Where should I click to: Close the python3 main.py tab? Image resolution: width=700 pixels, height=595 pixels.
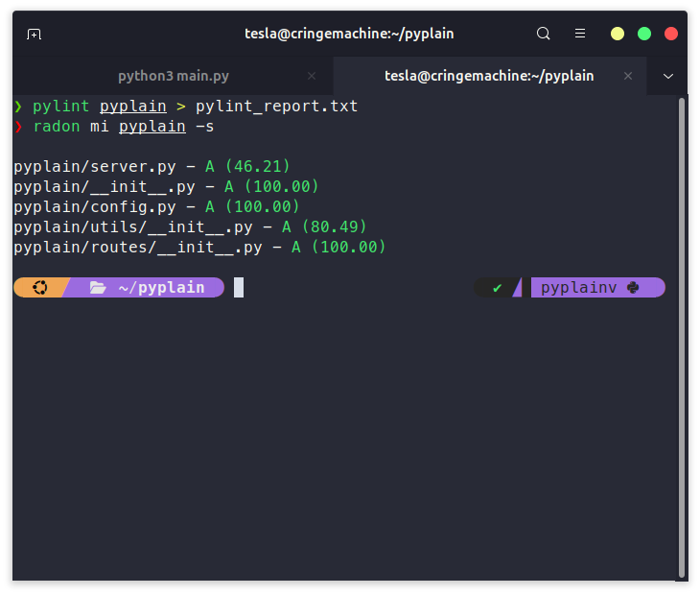311,76
